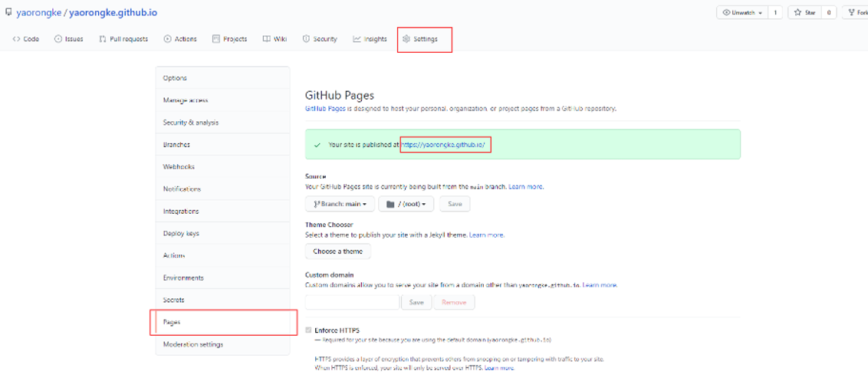Select Options in the settings sidebar
The height and width of the screenshot is (381, 868).
click(x=222, y=78)
